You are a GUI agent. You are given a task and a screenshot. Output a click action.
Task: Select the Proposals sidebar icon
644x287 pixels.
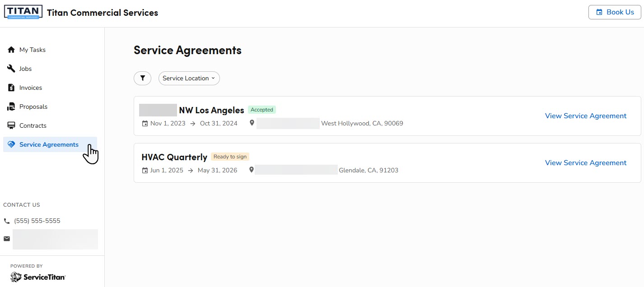(11, 106)
